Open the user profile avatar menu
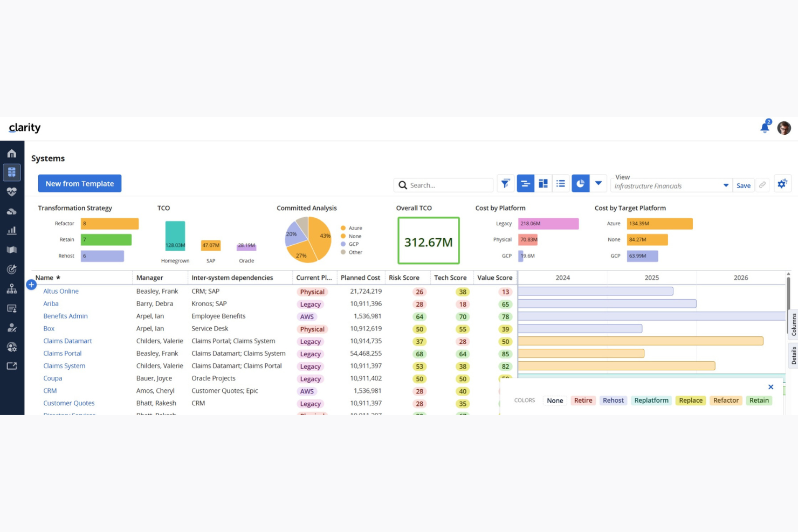Image resolution: width=798 pixels, height=532 pixels. click(784, 128)
